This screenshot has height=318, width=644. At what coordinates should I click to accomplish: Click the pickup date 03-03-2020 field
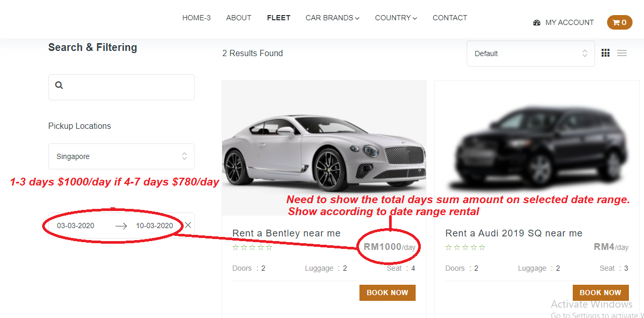(x=76, y=226)
